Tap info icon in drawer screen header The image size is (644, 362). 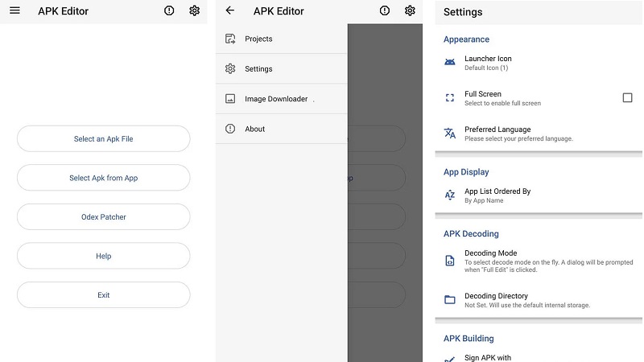pyautogui.click(x=385, y=10)
